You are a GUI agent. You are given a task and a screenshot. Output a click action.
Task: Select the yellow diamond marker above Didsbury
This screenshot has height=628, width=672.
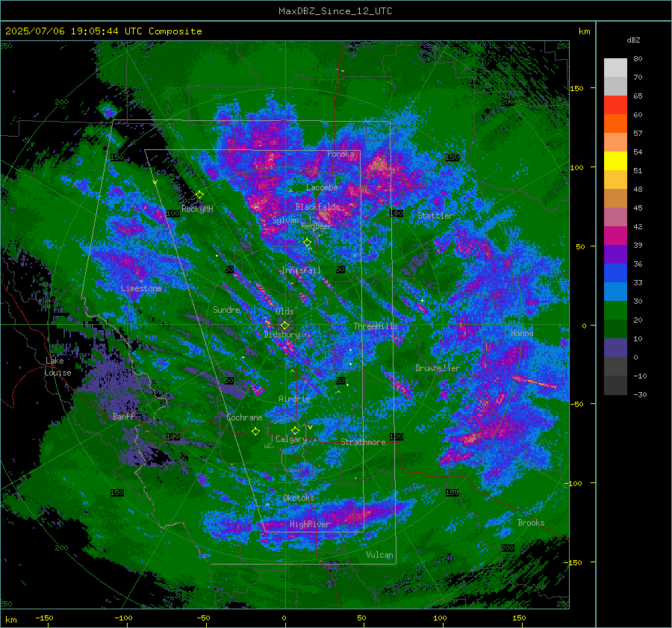(x=284, y=326)
